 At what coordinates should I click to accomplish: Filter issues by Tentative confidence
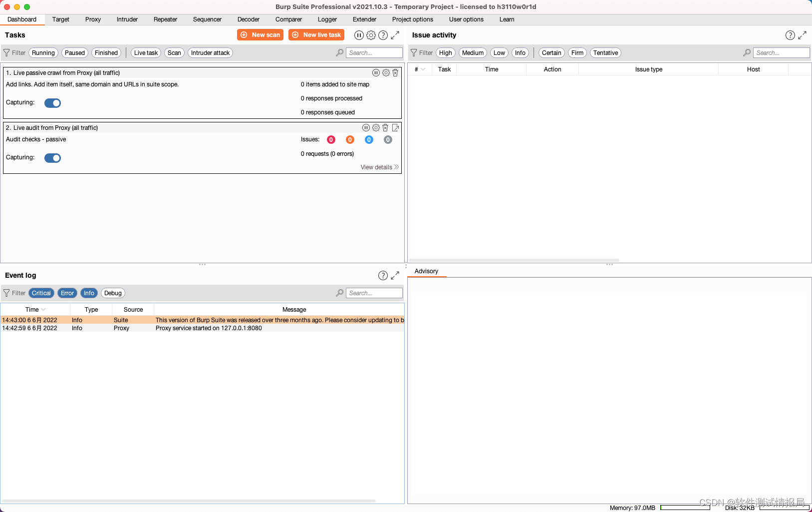click(606, 53)
